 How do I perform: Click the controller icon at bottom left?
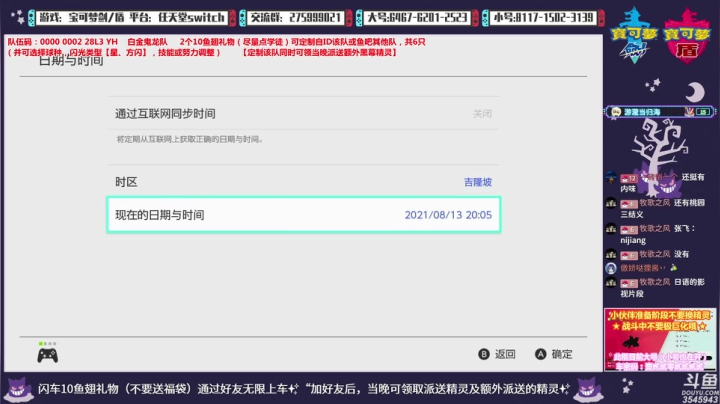(48, 355)
